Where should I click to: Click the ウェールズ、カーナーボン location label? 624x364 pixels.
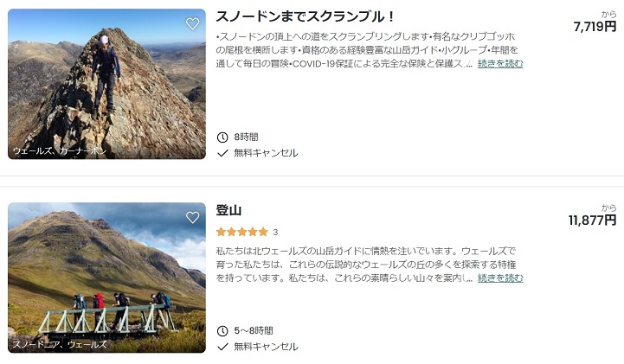click(60, 150)
